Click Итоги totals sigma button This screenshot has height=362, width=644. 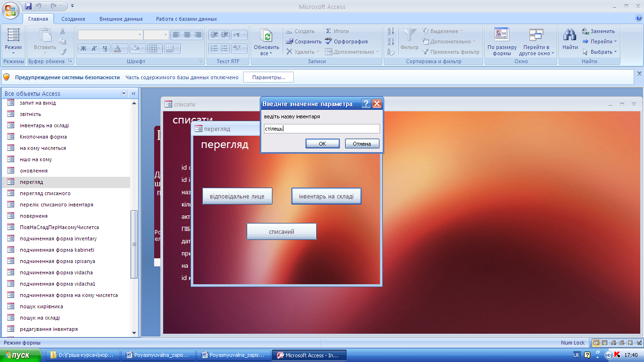point(337,31)
